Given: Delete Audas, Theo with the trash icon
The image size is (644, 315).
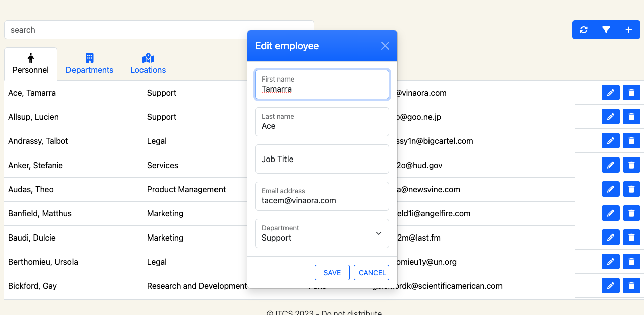Looking at the screenshot, I should [x=631, y=189].
